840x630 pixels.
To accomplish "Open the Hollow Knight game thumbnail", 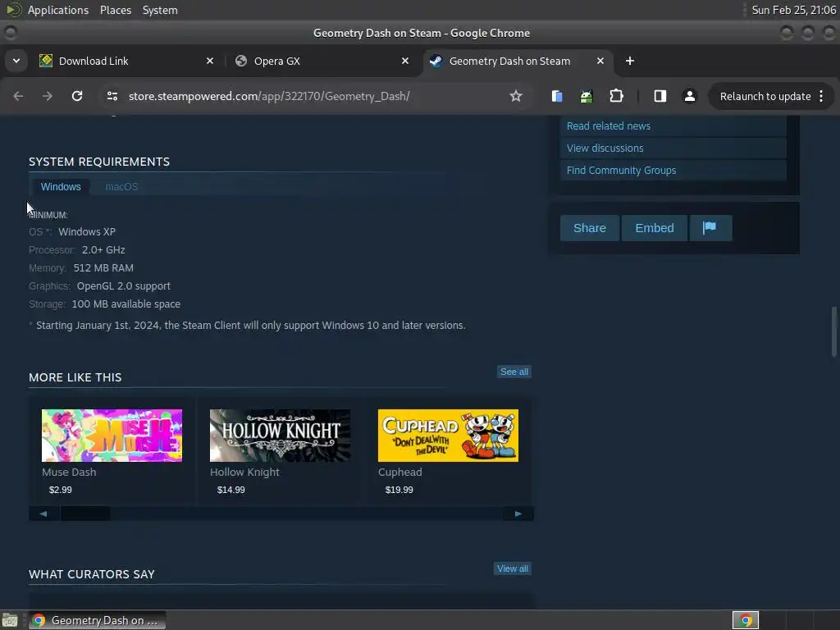I will click(x=281, y=436).
